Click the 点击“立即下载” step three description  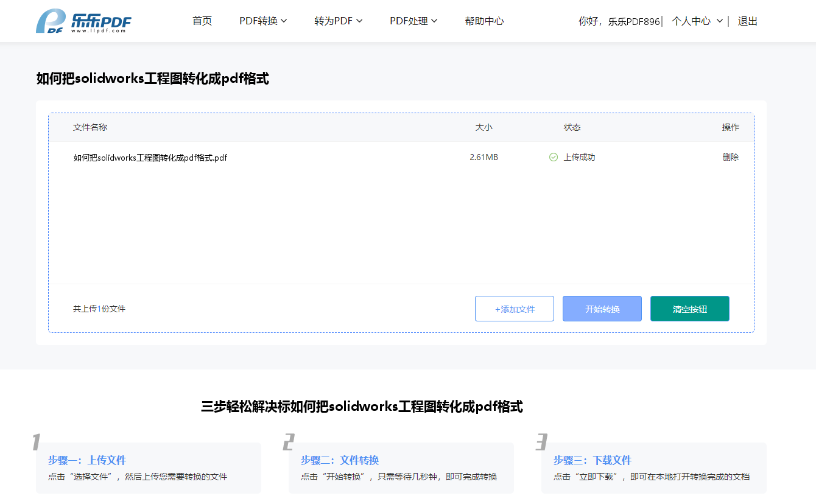tap(652, 477)
